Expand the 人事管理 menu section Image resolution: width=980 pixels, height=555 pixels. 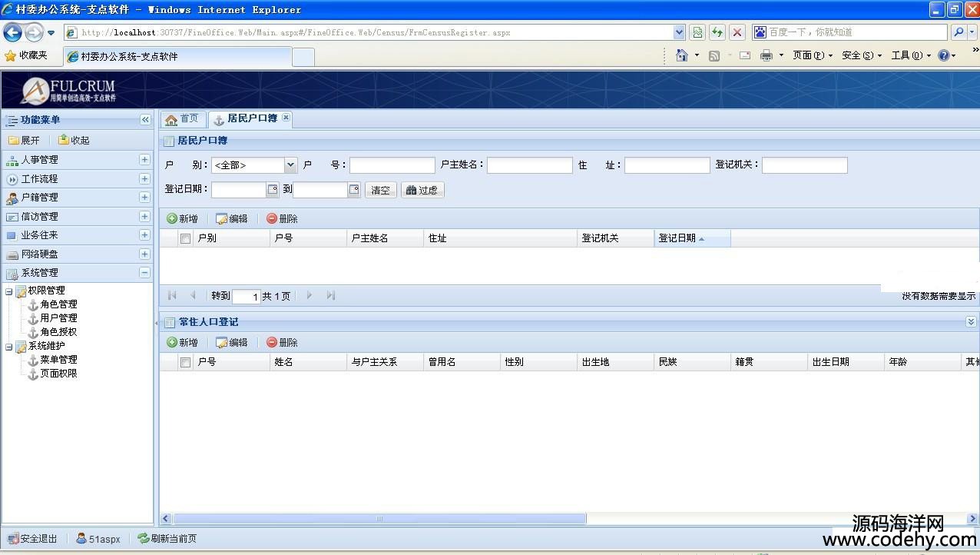point(144,160)
